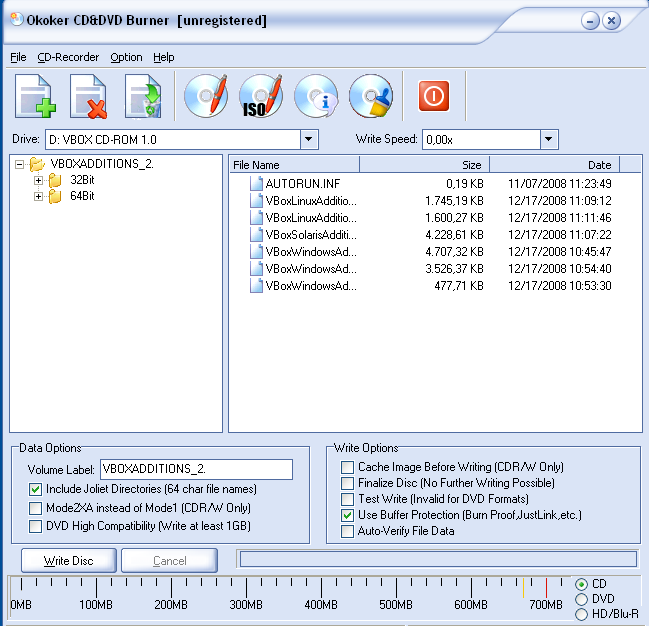Select the CD radio button
The width and height of the screenshot is (649, 626).
[582, 584]
